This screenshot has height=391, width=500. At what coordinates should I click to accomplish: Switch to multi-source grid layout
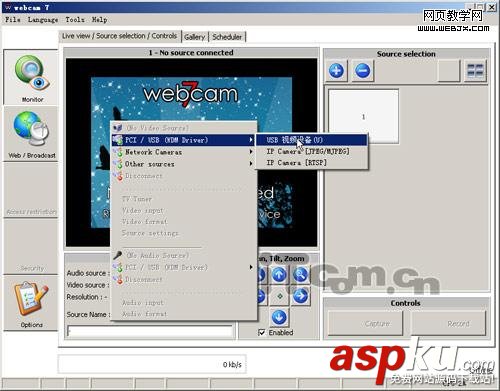pyautogui.click(x=475, y=71)
